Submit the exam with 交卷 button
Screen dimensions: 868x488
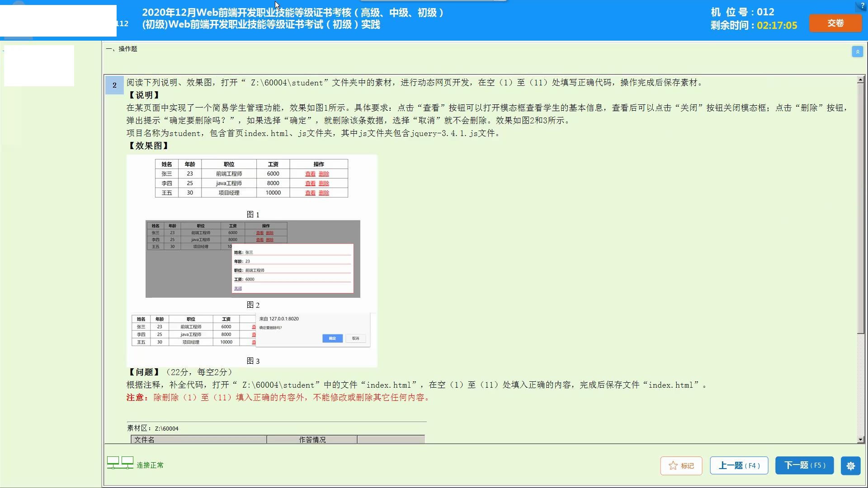[x=835, y=23]
